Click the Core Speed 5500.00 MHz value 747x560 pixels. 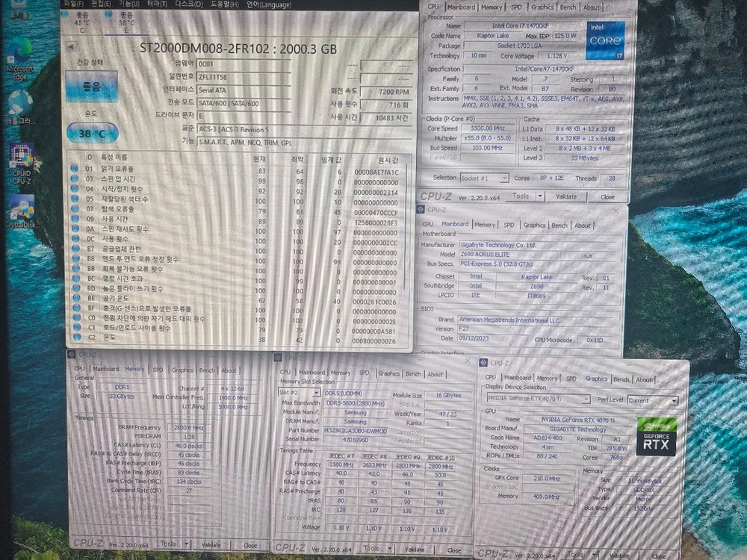487,128
